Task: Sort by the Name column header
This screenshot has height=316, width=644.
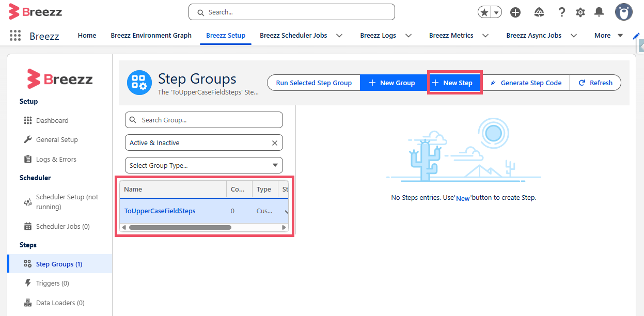Action: [173, 189]
